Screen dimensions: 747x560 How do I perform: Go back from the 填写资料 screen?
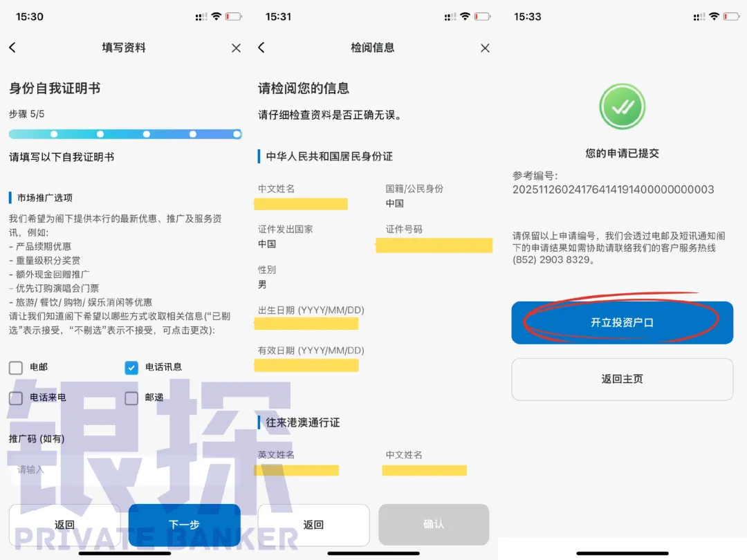coord(12,47)
